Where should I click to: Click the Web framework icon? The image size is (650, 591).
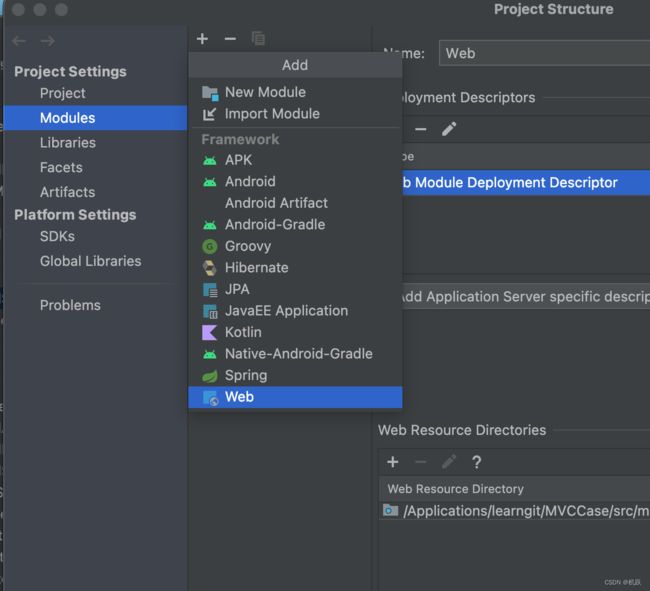tap(211, 397)
